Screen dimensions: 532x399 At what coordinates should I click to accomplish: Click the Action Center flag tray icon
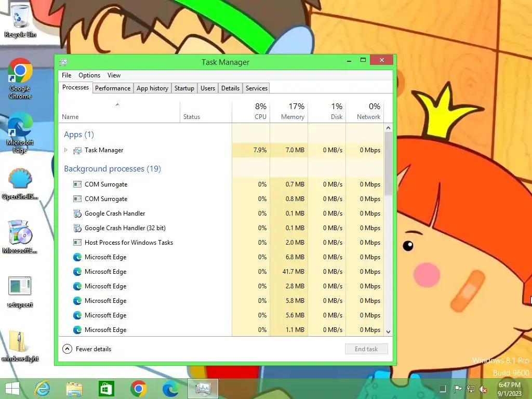[457, 389]
